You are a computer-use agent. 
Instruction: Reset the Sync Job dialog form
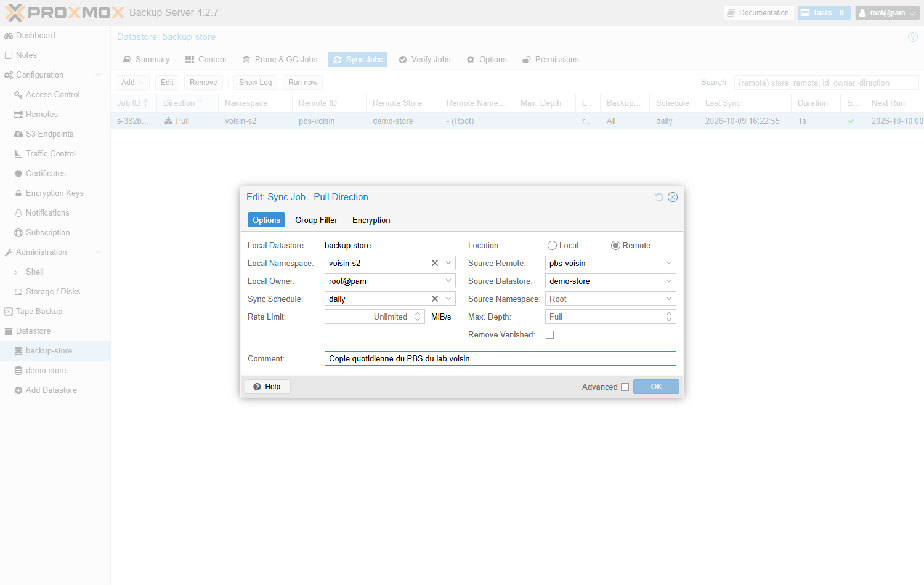[659, 197]
